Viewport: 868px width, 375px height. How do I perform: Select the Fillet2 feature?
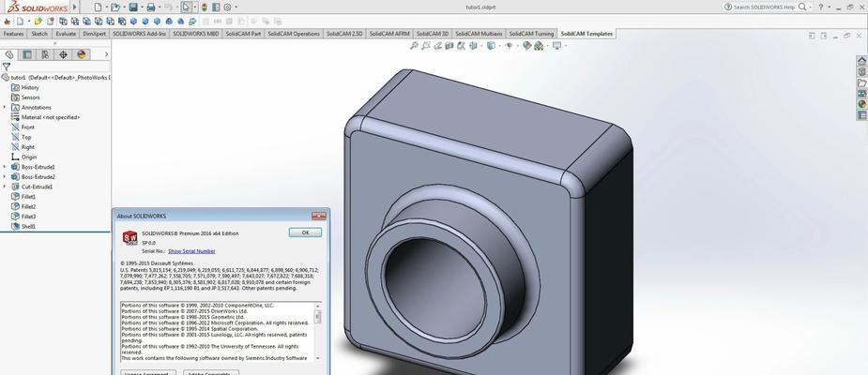(23, 207)
